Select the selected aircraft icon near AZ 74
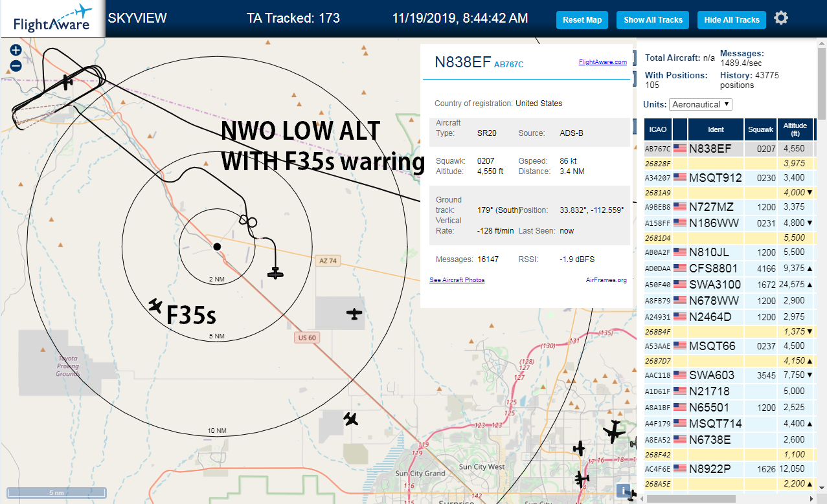This screenshot has height=504, width=827. coord(276,273)
